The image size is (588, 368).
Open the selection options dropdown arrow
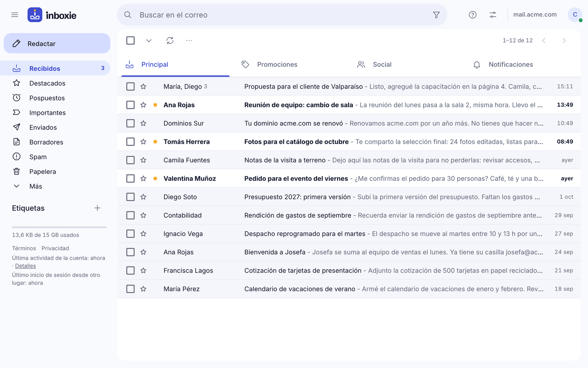click(149, 40)
